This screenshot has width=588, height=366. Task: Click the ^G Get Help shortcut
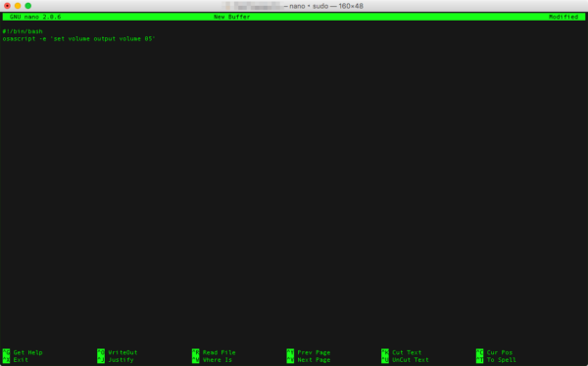pos(23,352)
